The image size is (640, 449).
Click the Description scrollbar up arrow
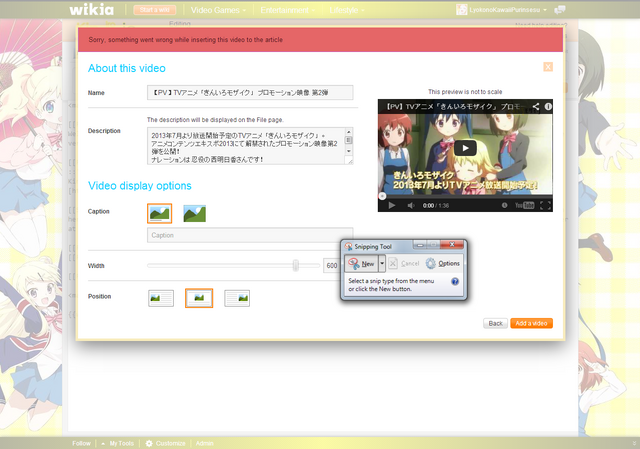[x=349, y=131]
